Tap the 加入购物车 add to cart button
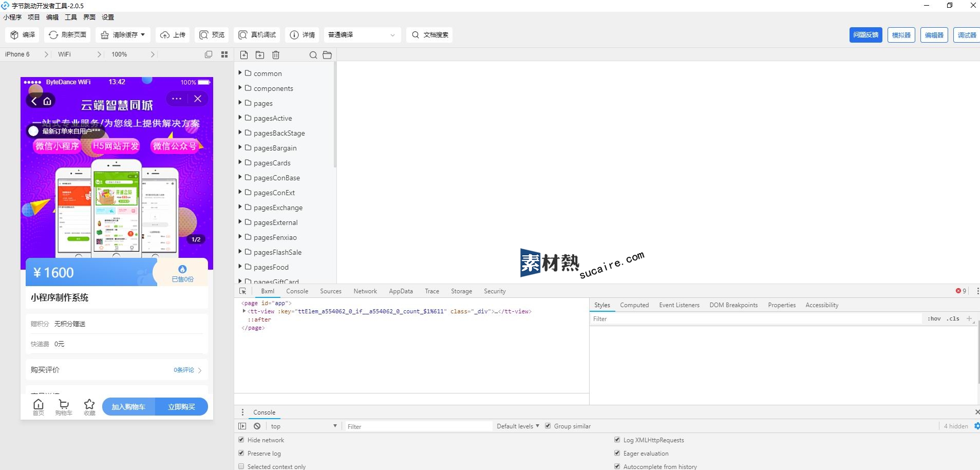The height and width of the screenshot is (470, 980). 128,407
